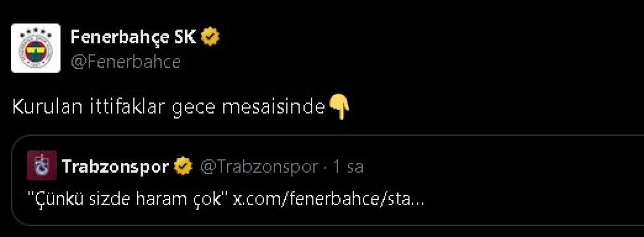The height and width of the screenshot is (237, 644).
Task: Click the '1 sa' timestamp
Action: pos(348,167)
